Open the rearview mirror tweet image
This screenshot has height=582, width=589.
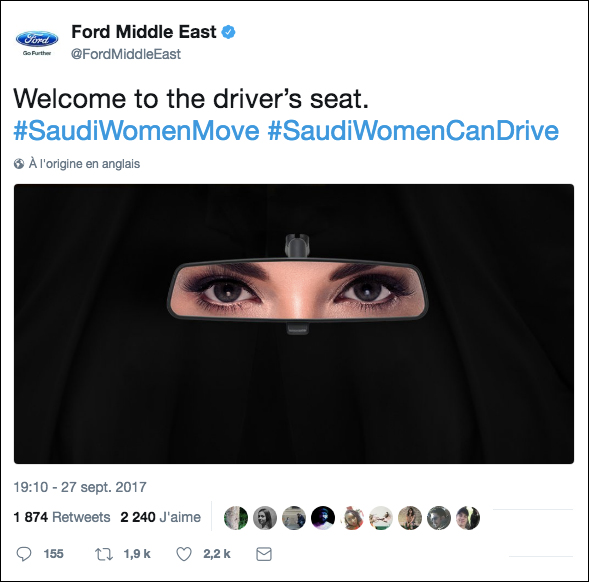pyautogui.click(x=294, y=324)
